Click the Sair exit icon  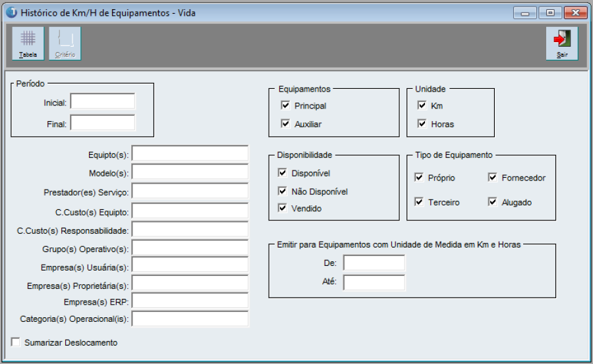click(x=562, y=43)
